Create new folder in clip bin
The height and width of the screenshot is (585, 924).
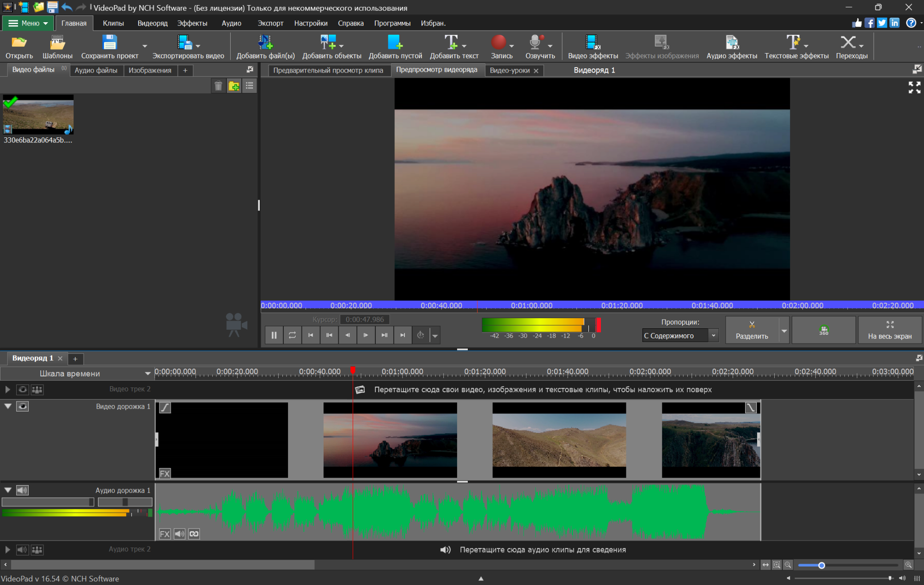tap(234, 86)
